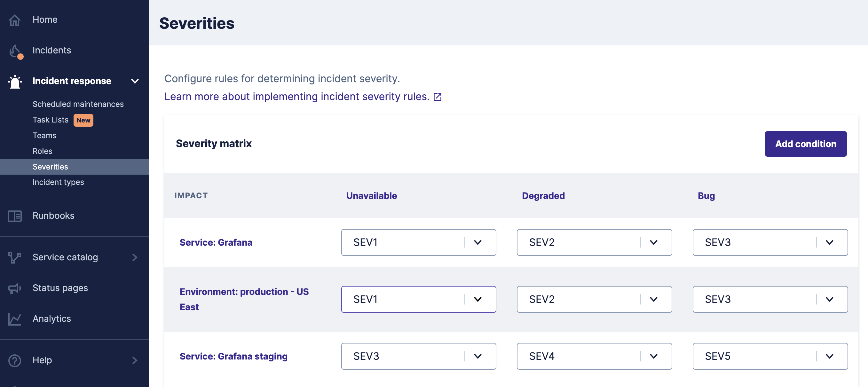Click the Incident response siren icon

(15, 81)
